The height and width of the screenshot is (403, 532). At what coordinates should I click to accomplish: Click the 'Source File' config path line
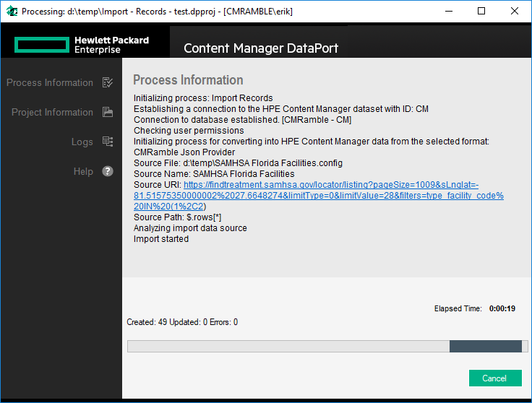pyautogui.click(x=238, y=163)
